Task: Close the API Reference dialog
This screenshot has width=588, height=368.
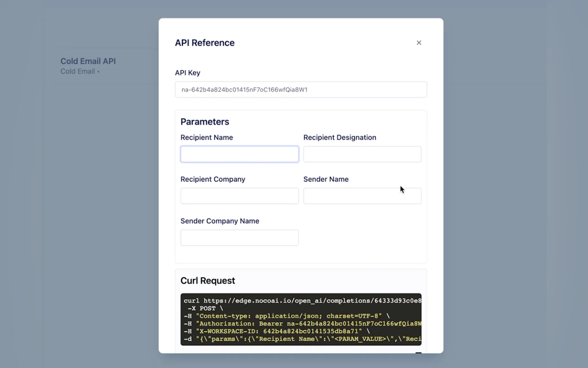Action: tap(419, 43)
